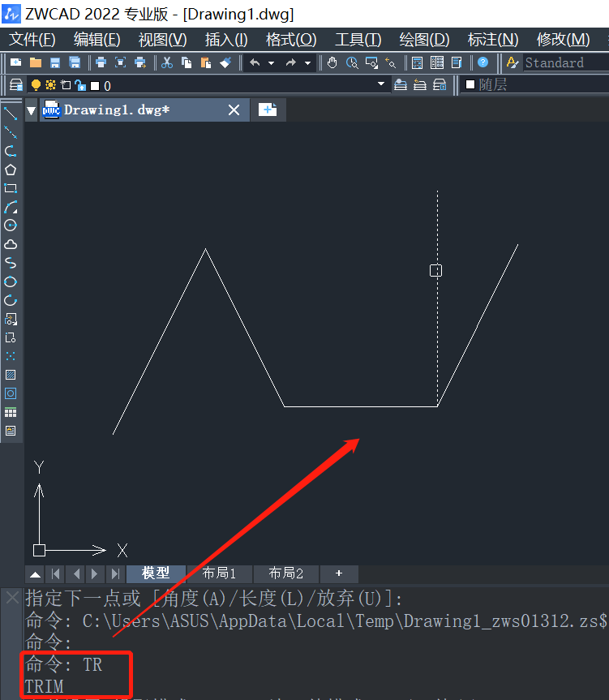Screen dimensions: 609x700
Task: Select the Rectangle tool
Action: (11, 188)
